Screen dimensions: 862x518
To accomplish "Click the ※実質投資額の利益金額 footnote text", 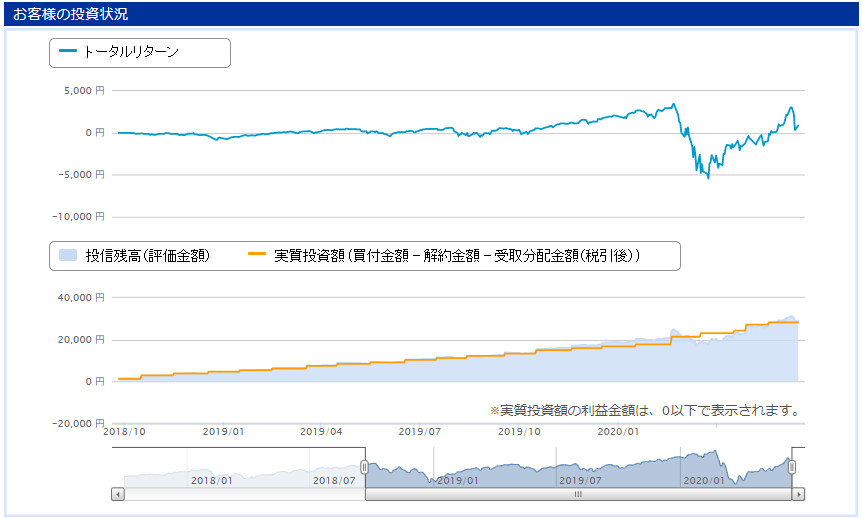I will (x=645, y=410).
